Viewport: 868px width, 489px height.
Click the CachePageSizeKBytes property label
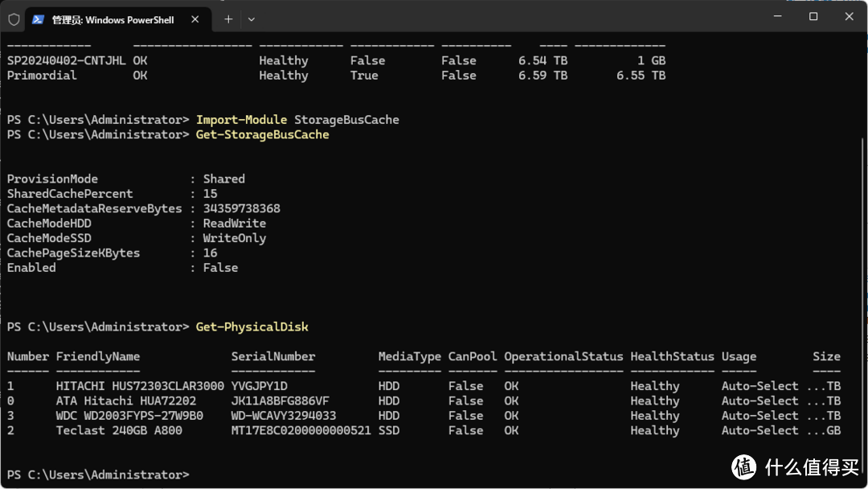pos(74,253)
